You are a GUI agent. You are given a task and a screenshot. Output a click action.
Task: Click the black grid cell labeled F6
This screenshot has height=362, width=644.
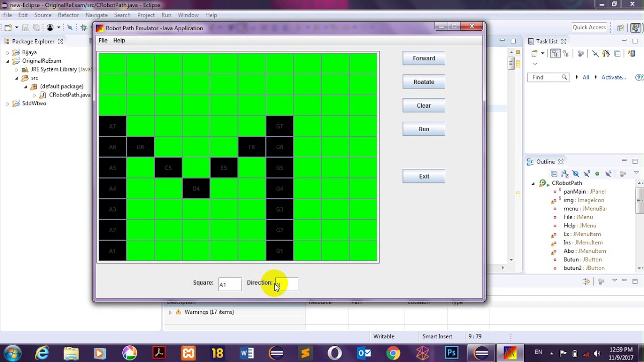pyautogui.click(x=252, y=147)
